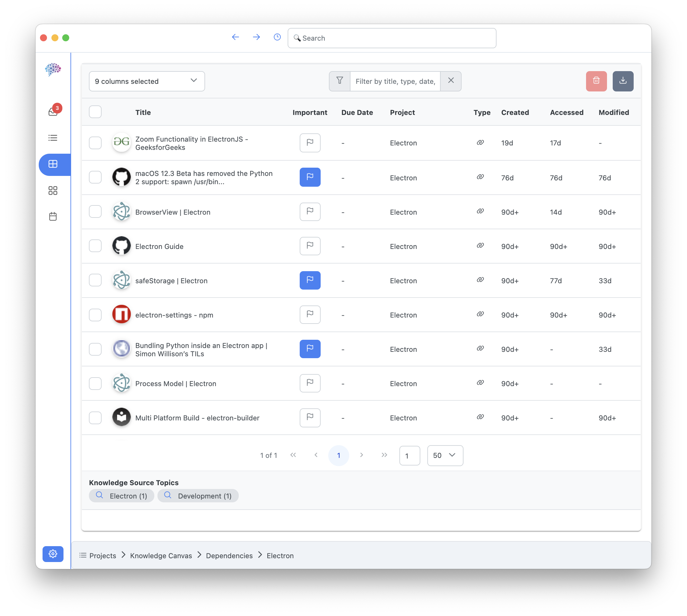The image size is (687, 616).
Task: Toggle important flag for Electron Guide
Action: click(x=310, y=246)
